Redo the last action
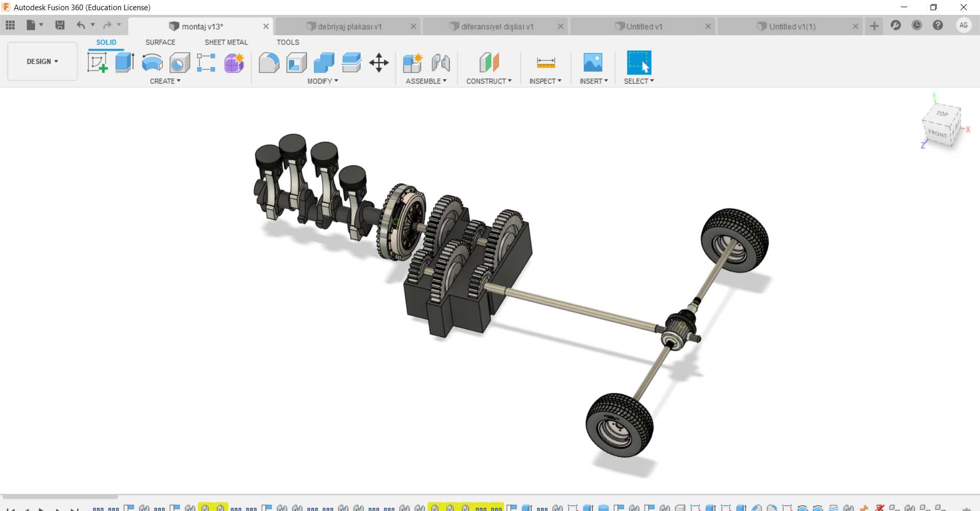This screenshot has width=980, height=511. click(x=107, y=25)
